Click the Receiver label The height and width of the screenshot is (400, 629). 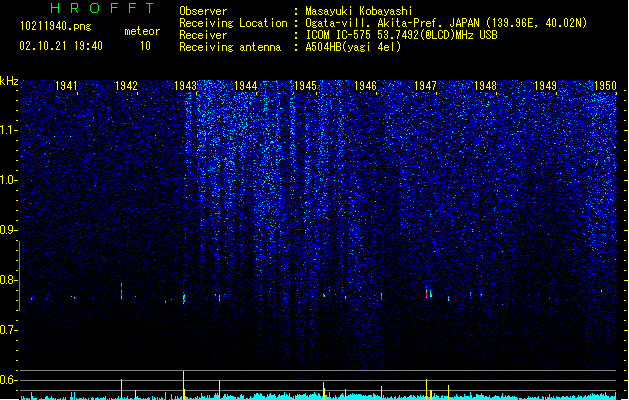[203, 35]
